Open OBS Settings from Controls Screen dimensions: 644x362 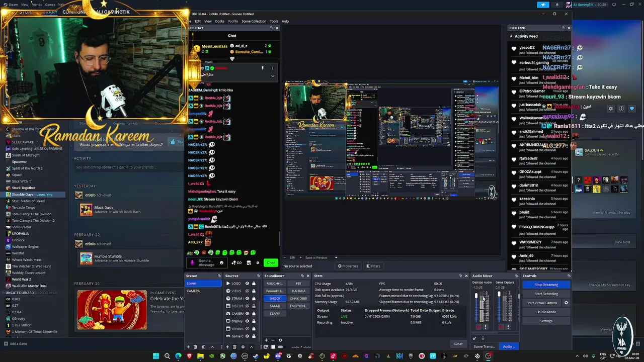tap(546, 321)
